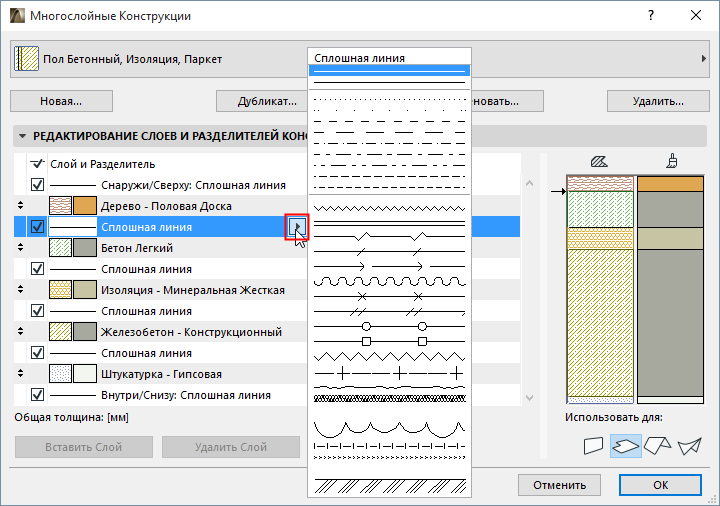Choose line type with plus marks in popup
This screenshot has height=506, width=720.
389,373
